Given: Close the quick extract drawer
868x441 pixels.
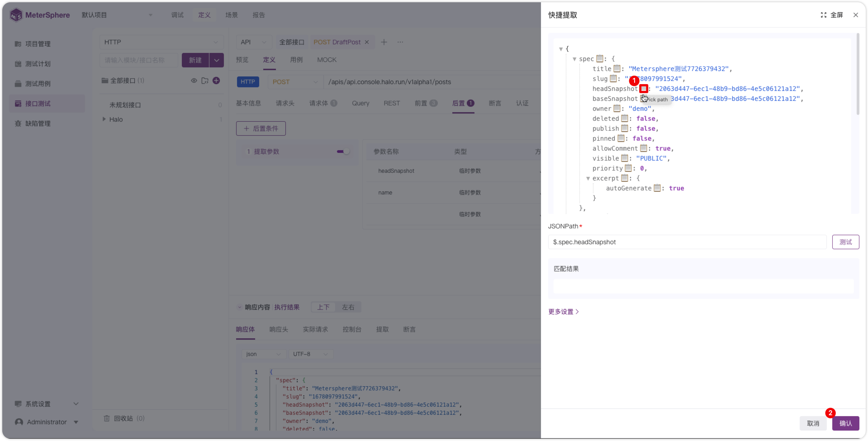Looking at the screenshot, I should pos(856,15).
